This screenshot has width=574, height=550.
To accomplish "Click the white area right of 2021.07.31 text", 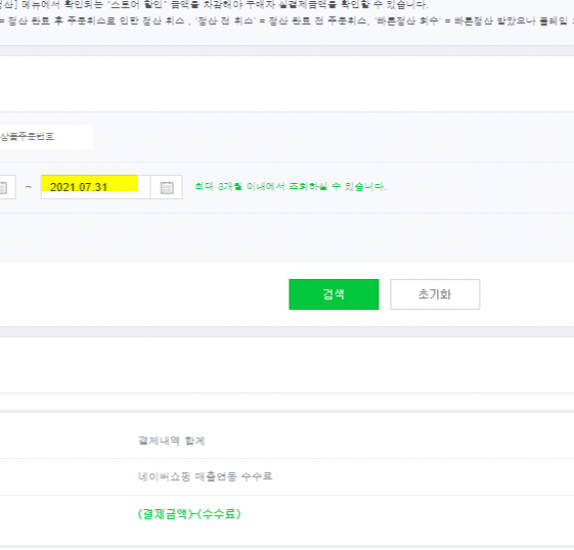I will (144, 187).
